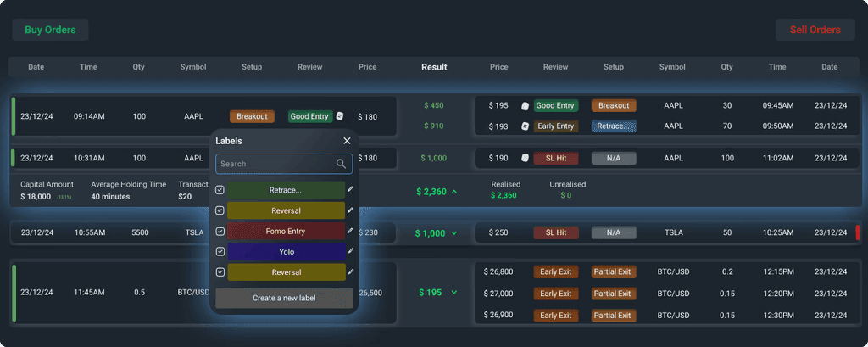Click the $ 27,000 sell price
This screenshot has height=347, width=868.
[x=498, y=294]
